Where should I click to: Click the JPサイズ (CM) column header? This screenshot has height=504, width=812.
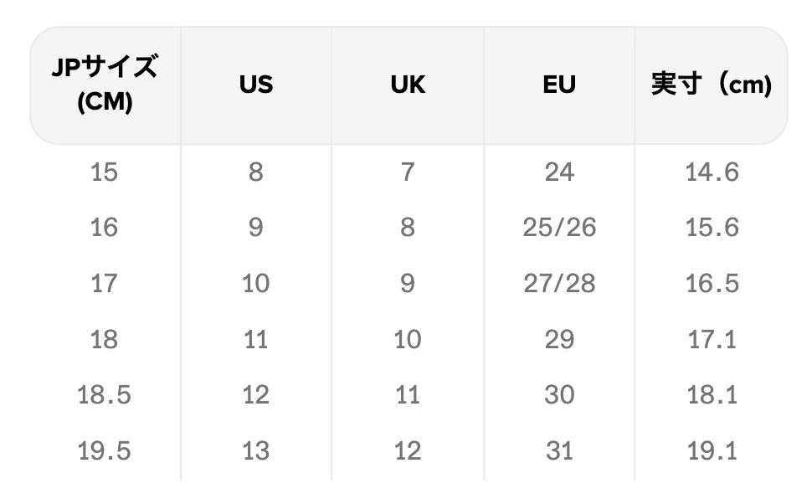click(105, 85)
